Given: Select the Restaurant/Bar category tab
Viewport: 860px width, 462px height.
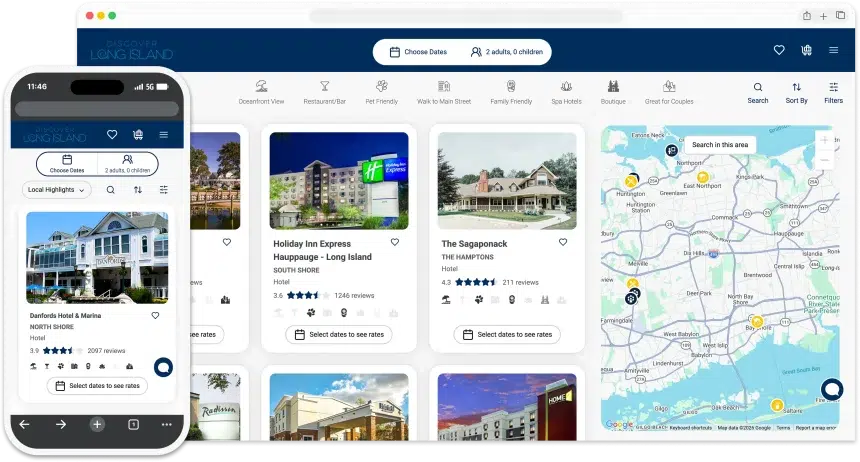Looking at the screenshot, I should pos(324,87).
